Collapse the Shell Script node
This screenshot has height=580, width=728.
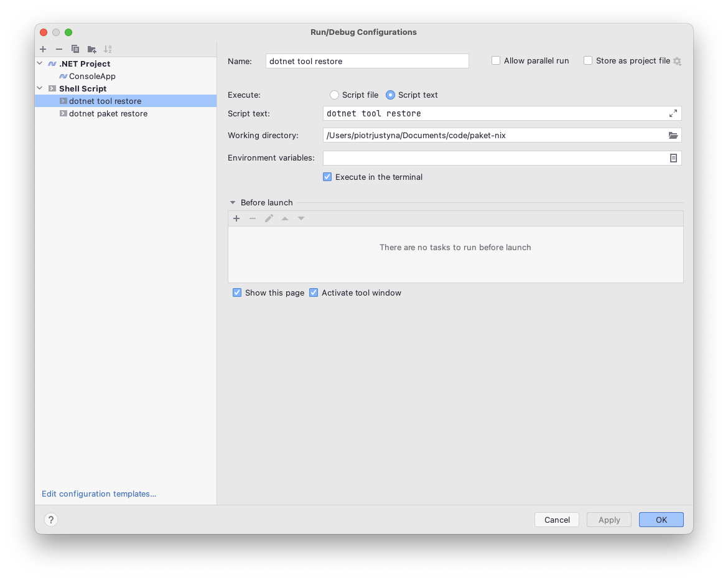tap(40, 88)
